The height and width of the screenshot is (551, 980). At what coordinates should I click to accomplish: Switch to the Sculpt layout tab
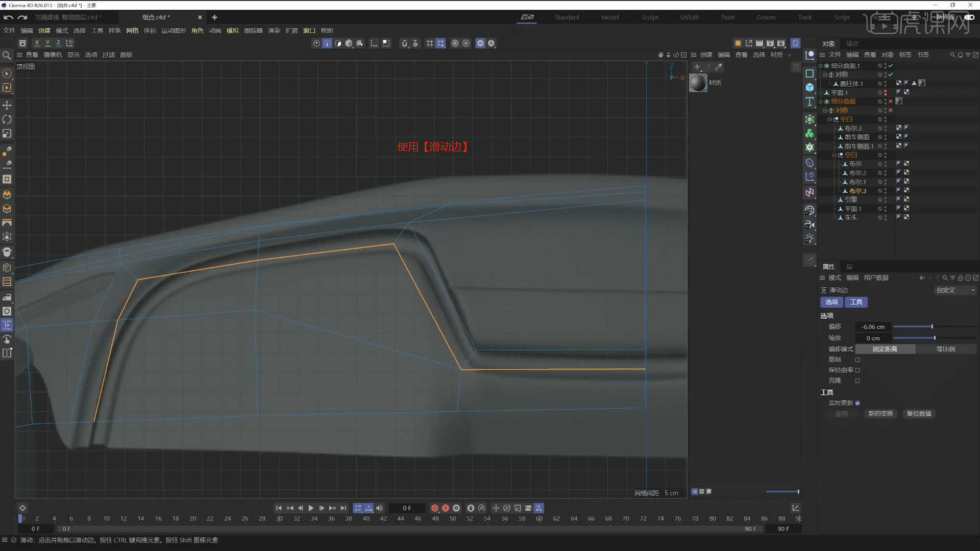(650, 17)
